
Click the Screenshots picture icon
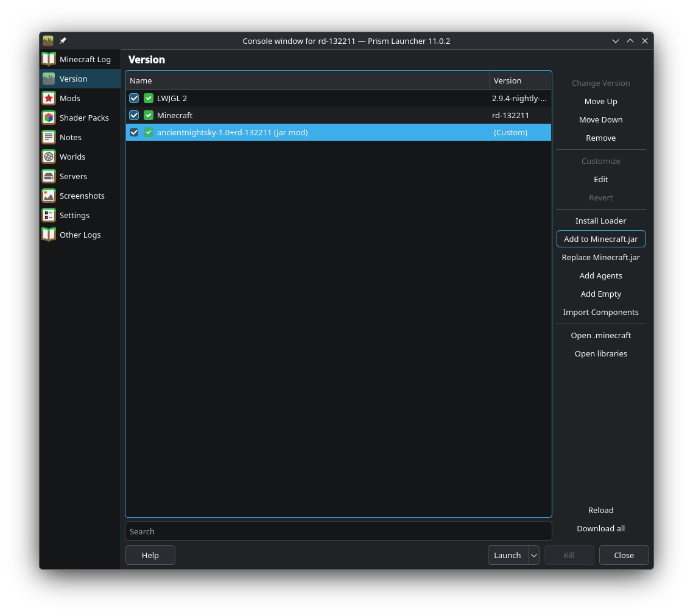click(49, 196)
